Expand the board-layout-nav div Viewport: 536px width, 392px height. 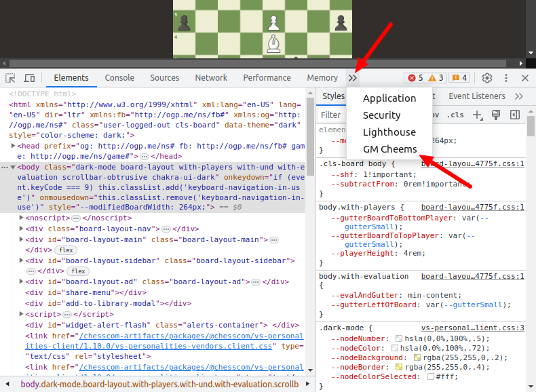pyautogui.click(x=21, y=229)
